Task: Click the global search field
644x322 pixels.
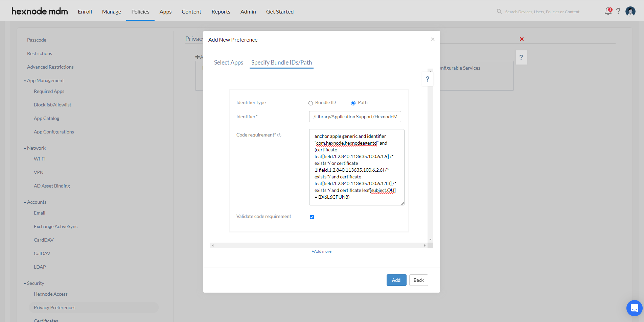Action: pos(542,11)
